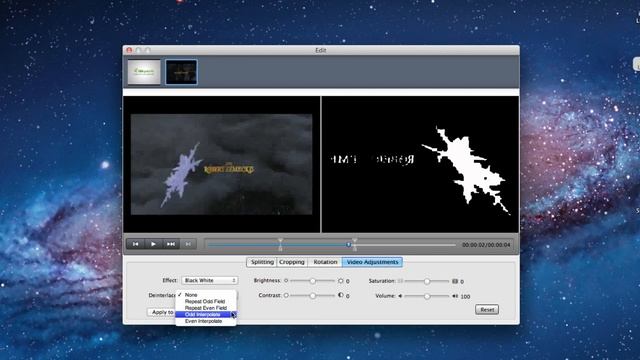640x360 pixels.
Task: Click the Volume slider knob
Action: (427, 296)
